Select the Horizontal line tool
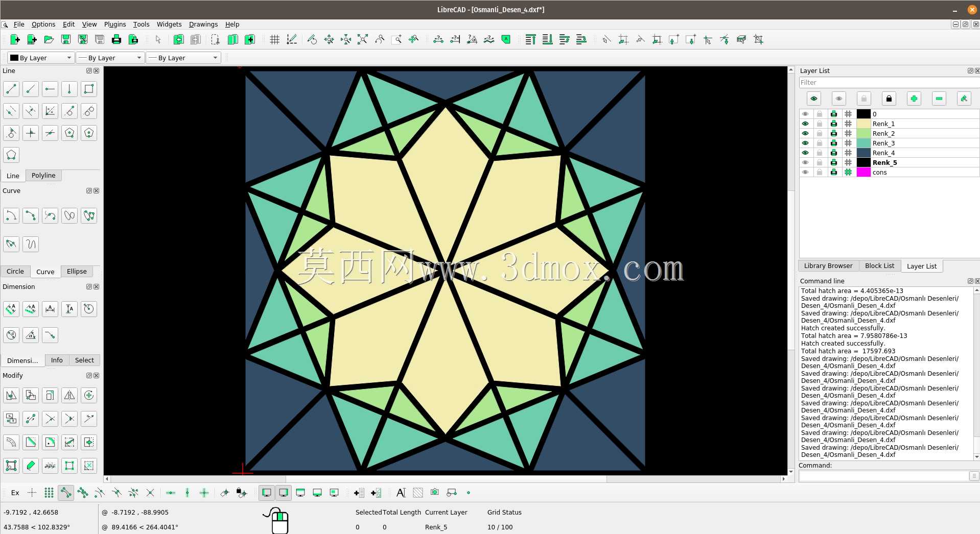This screenshot has height=534, width=980. click(x=50, y=89)
